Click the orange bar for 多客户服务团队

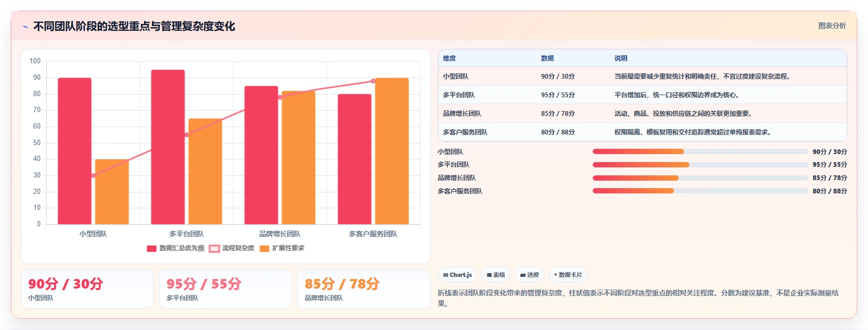tap(392, 151)
